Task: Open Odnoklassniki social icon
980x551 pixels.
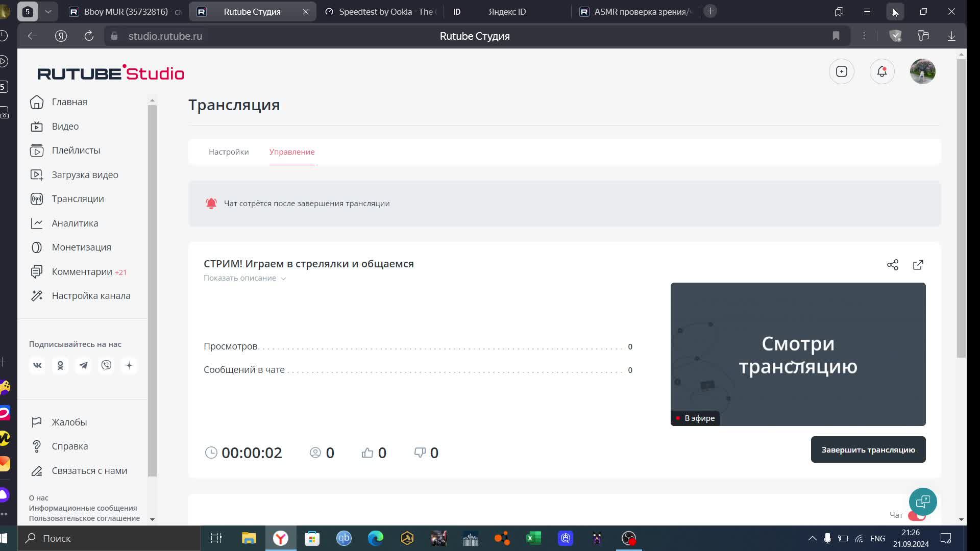Action: pyautogui.click(x=60, y=365)
